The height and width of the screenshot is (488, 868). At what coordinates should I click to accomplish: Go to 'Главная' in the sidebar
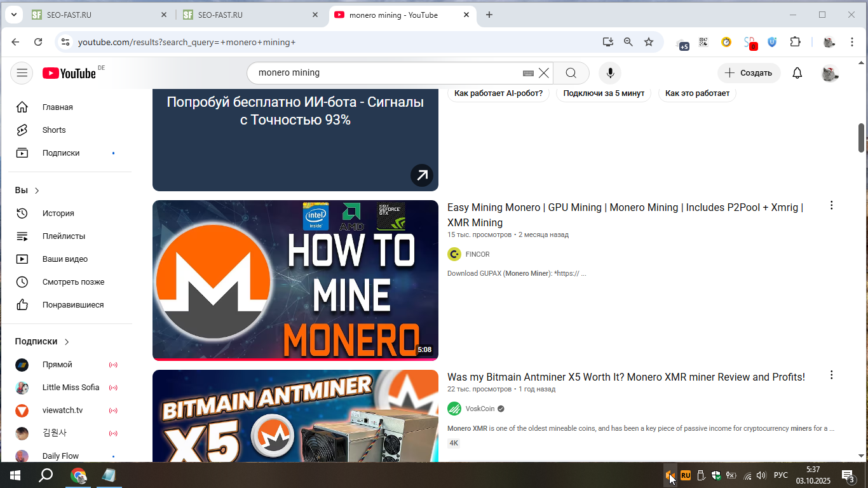pyautogui.click(x=70, y=107)
